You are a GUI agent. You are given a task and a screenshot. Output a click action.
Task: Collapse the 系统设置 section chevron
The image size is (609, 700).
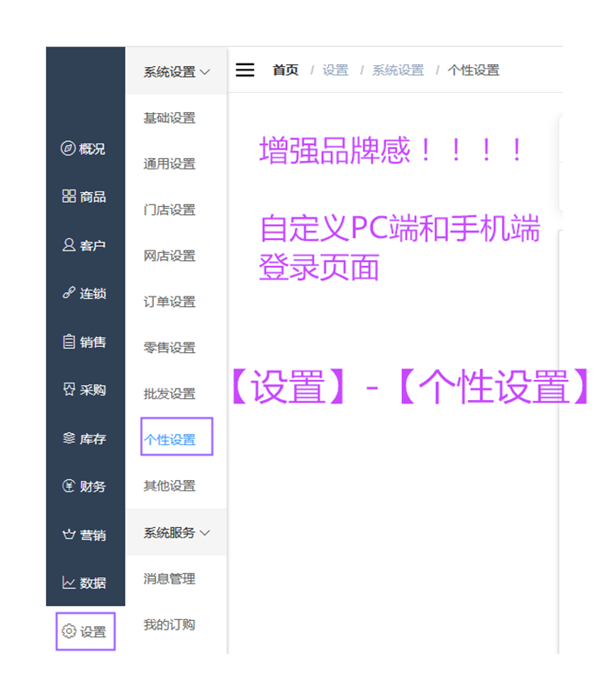click(205, 72)
